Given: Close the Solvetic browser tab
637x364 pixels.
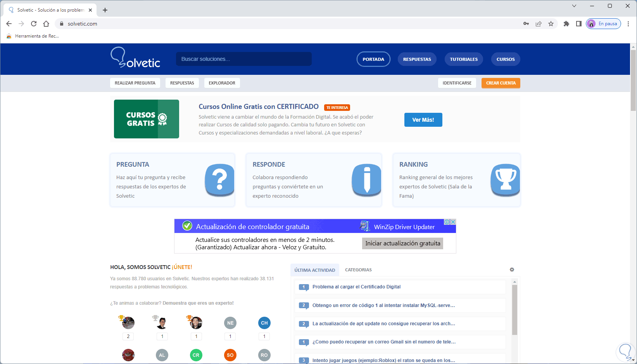Looking at the screenshot, I should [91, 10].
